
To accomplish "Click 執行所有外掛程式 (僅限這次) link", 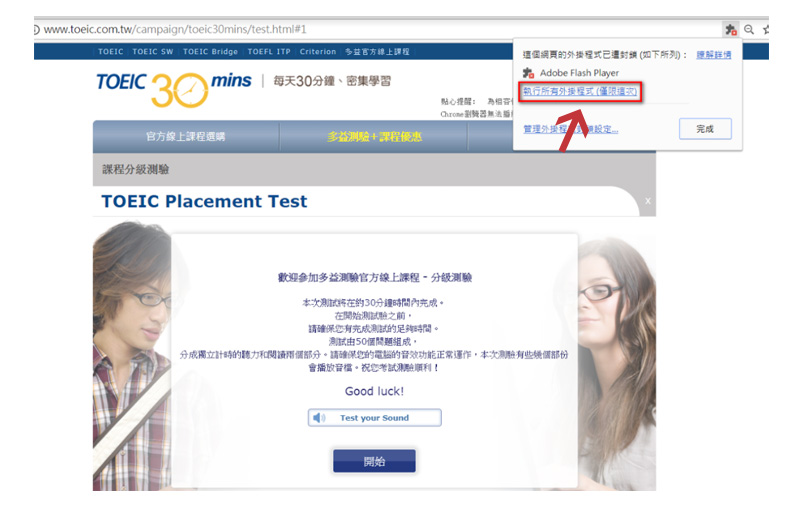I will click(x=580, y=91).
